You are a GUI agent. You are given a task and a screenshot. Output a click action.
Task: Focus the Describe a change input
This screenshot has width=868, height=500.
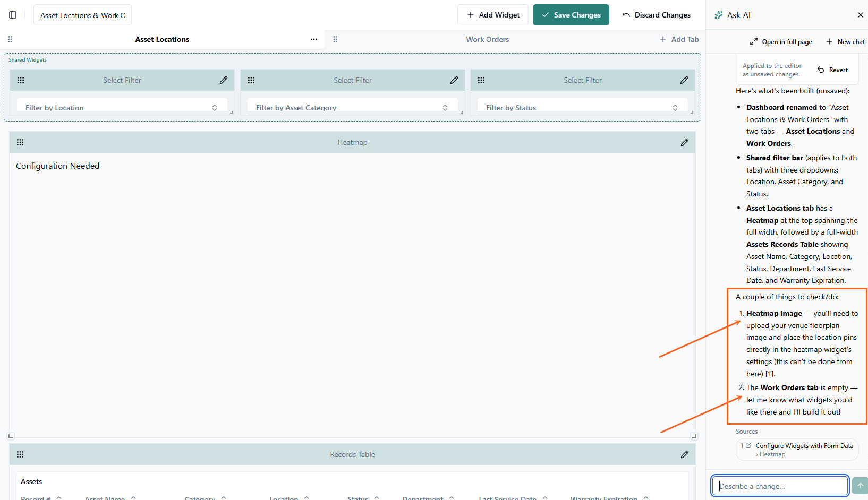click(x=779, y=486)
